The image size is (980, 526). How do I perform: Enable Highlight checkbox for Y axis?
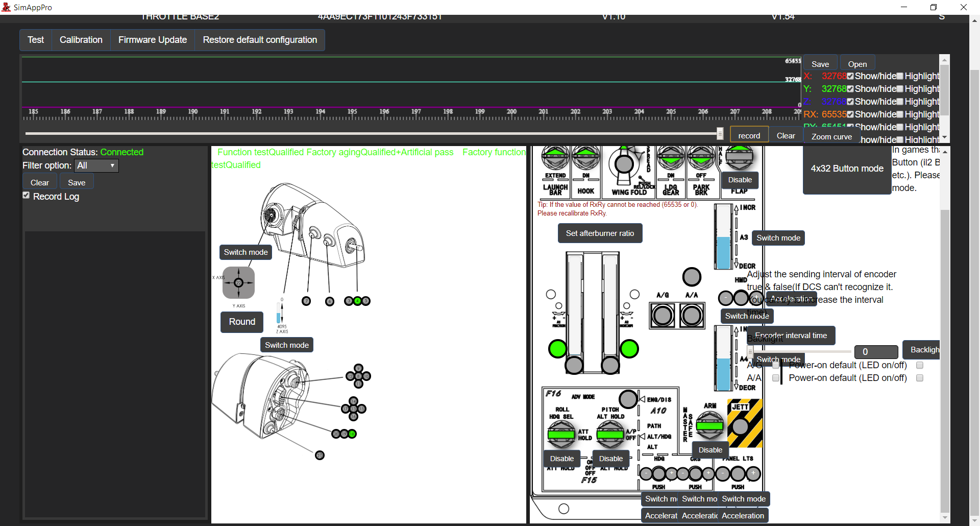900,89
